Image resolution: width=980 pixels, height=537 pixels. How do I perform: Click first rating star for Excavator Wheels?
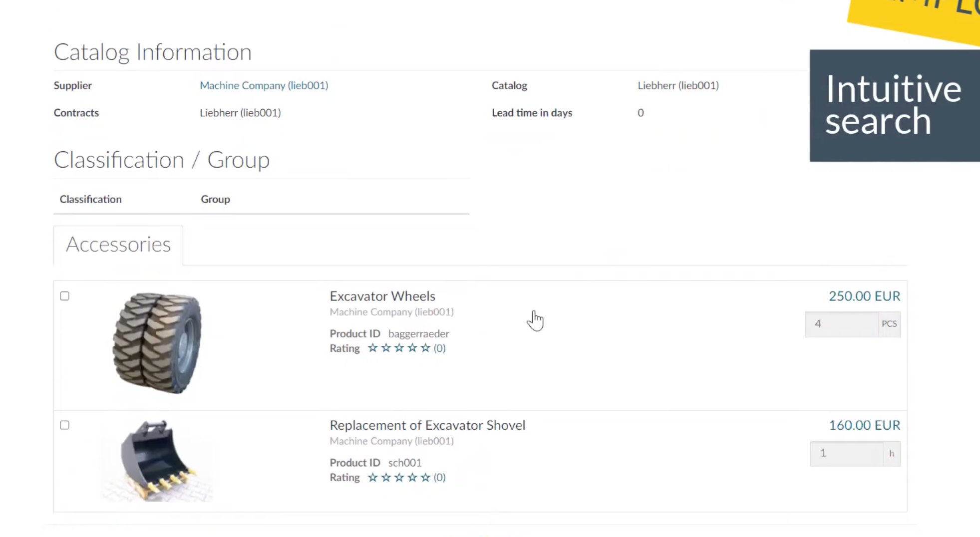pos(372,348)
